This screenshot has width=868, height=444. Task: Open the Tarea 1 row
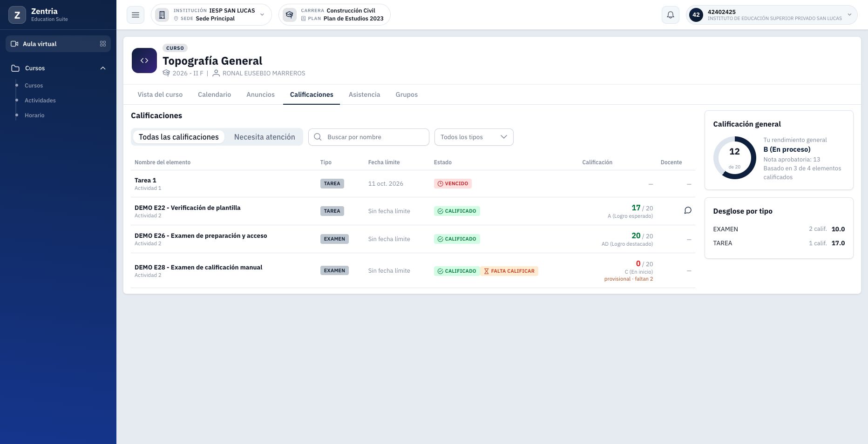(413, 184)
